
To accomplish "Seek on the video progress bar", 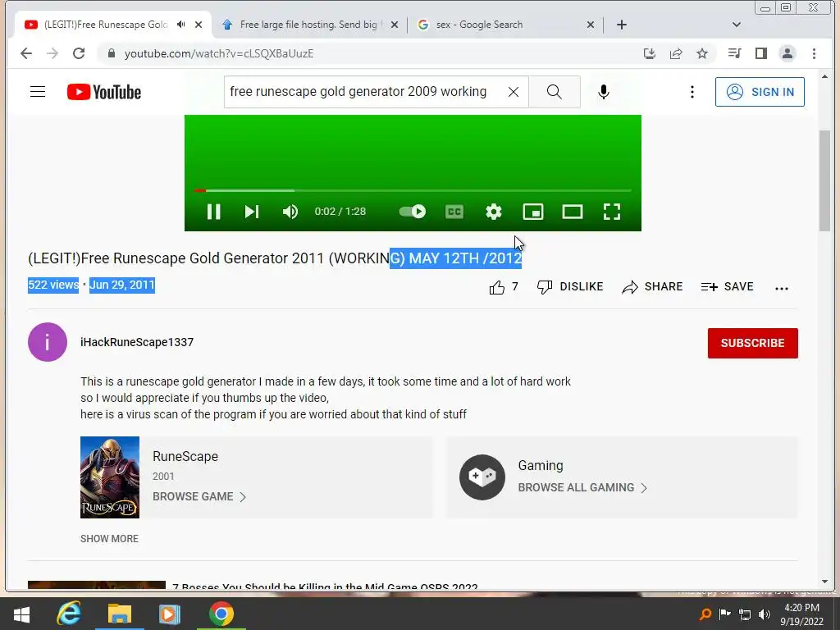I will 413,190.
